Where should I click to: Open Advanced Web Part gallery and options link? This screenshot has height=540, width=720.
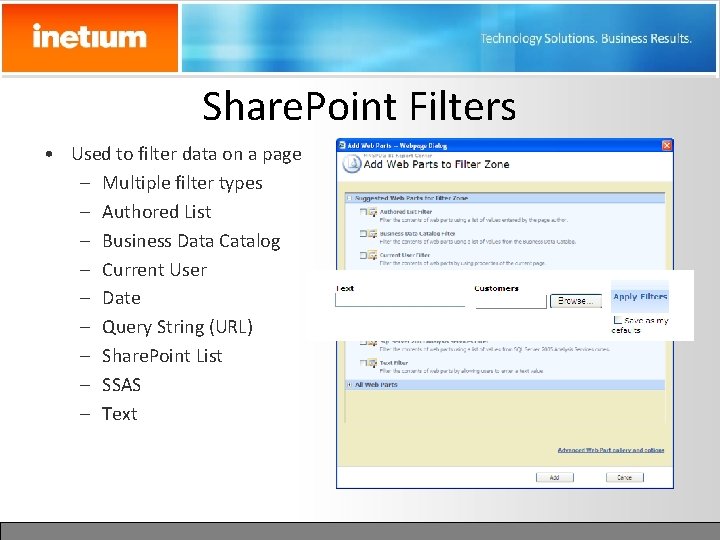coord(611,450)
